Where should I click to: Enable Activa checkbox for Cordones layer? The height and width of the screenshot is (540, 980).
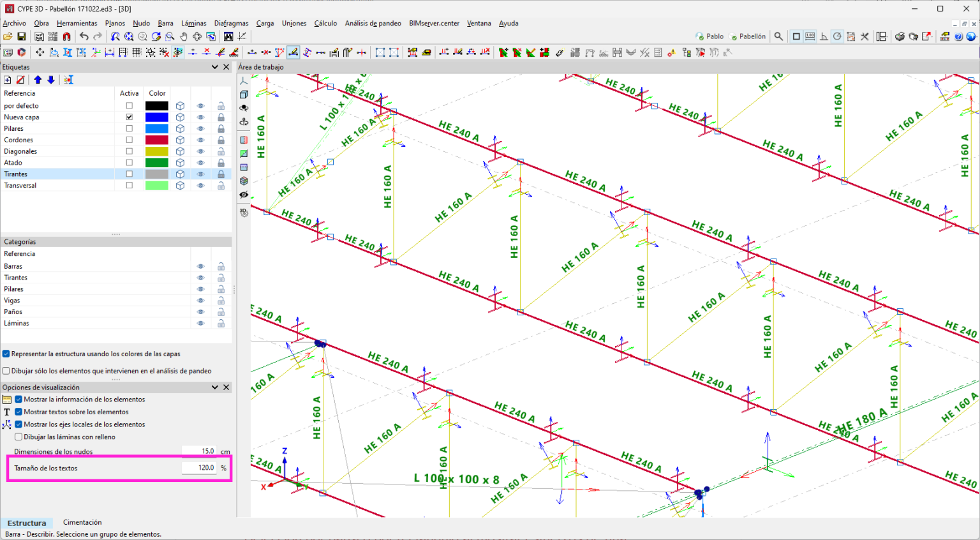pos(130,140)
